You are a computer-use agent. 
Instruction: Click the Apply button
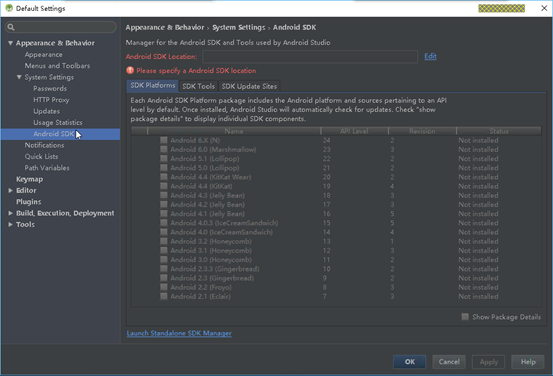(x=488, y=362)
